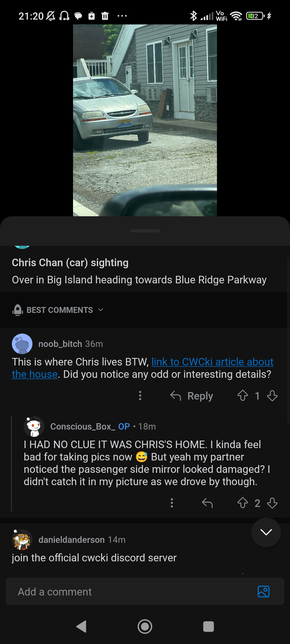Open the BEST COMMENTS sort dropdown
The image size is (290, 644).
58,310
